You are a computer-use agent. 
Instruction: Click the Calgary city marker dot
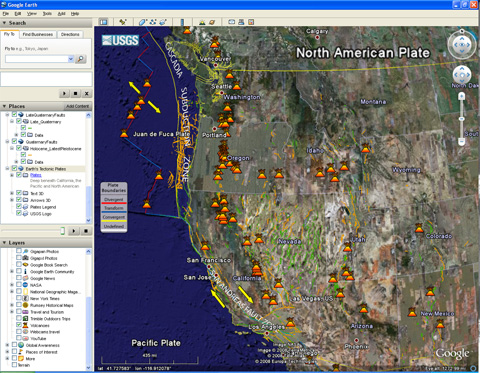(317, 37)
